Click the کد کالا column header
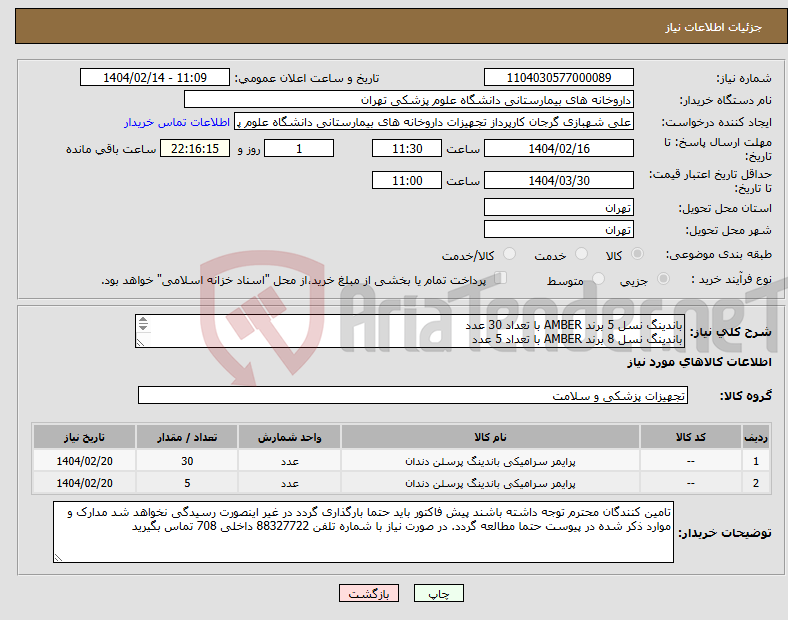The image size is (788, 620). click(x=691, y=437)
